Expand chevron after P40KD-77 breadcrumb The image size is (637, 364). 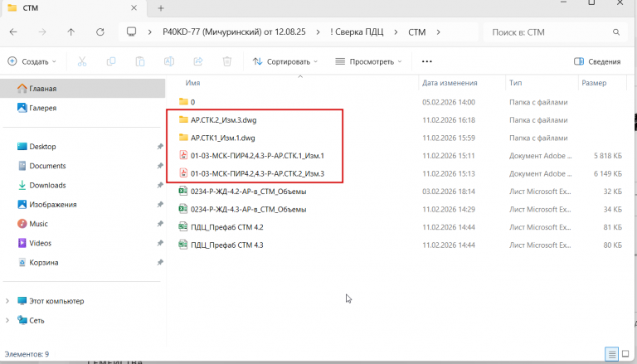point(318,32)
